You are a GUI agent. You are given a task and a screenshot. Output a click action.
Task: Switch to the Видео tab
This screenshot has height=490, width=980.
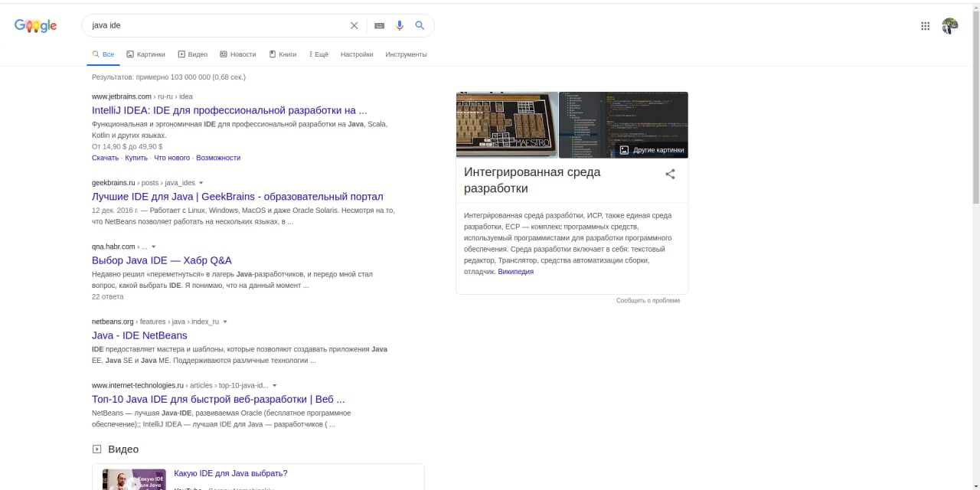click(x=193, y=54)
